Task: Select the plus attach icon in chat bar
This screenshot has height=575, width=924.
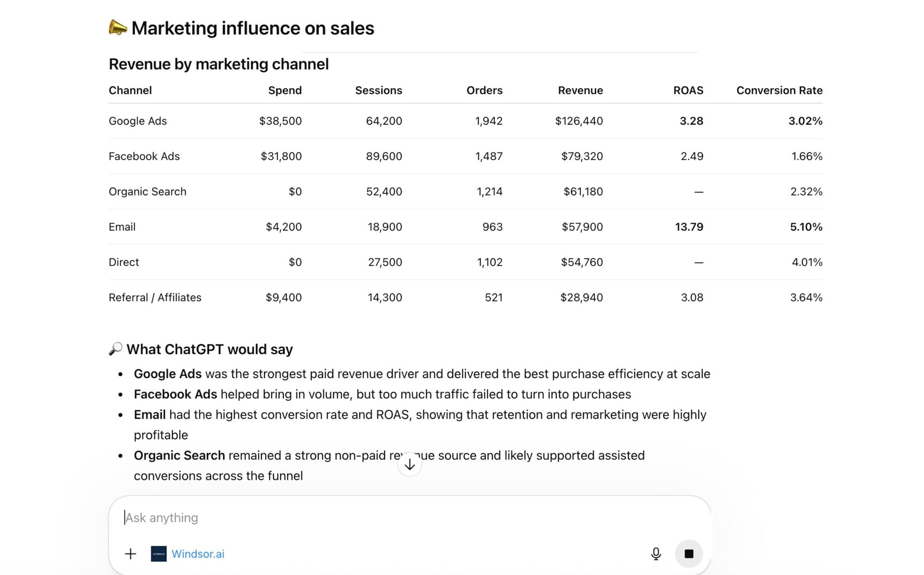Action: (131, 554)
